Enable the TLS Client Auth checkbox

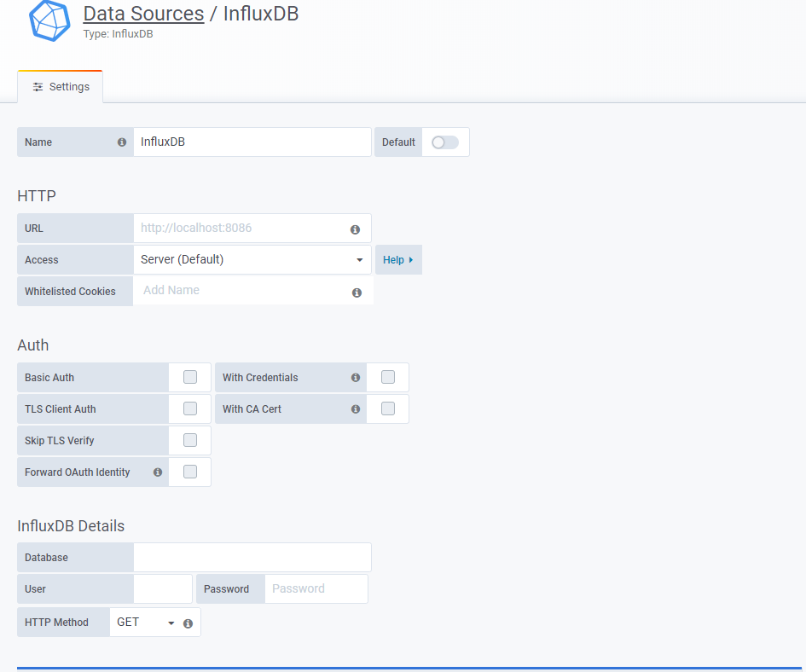[190, 408]
